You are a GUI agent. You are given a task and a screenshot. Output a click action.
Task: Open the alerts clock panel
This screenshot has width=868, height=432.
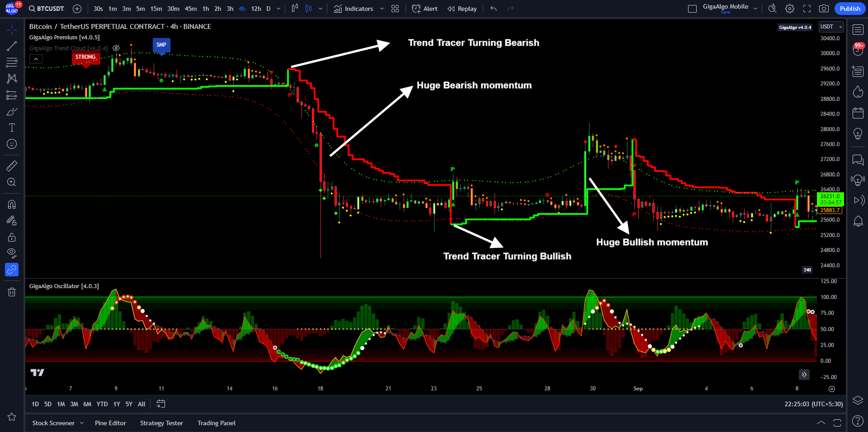point(858,50)
